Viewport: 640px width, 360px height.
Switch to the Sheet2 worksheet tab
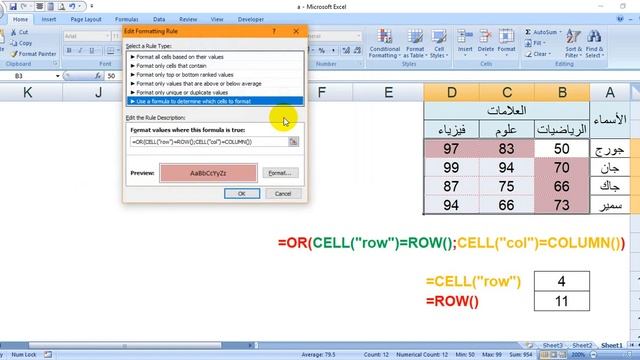581,346
